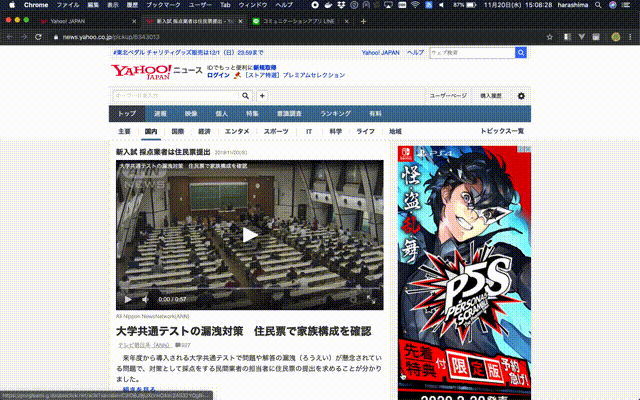Open settings via gear icon
Image resolution: width=640 pixels, height=400 pixels.
(521, 96)
